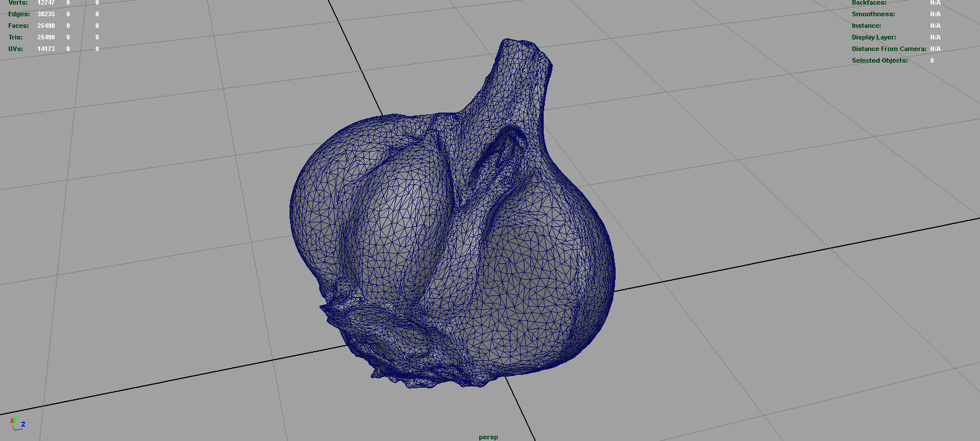The image size is (980, 441).
Task: Click the N/A value beside Distance From Camera
Action: click(x=935, y=49)
